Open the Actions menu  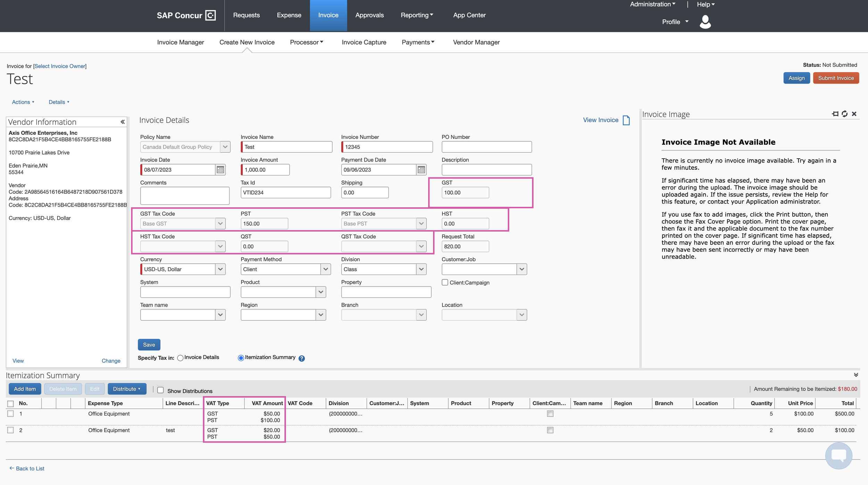(23, 102)
